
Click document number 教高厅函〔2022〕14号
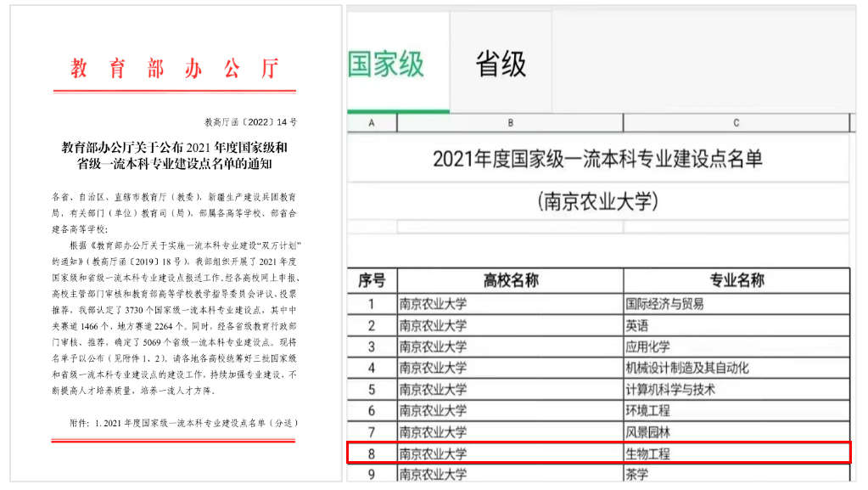(x=250, y=121)
